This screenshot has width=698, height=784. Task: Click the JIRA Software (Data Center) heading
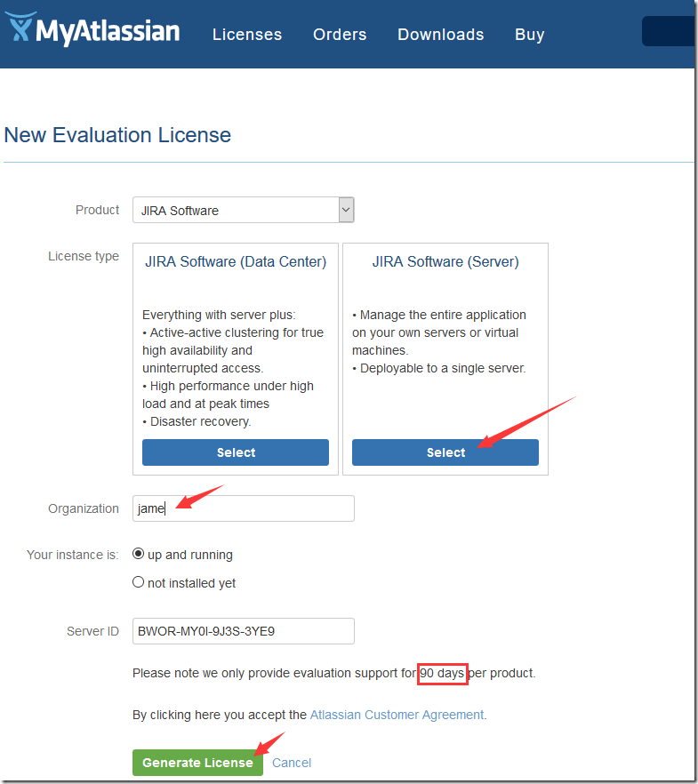pos(236,261)
